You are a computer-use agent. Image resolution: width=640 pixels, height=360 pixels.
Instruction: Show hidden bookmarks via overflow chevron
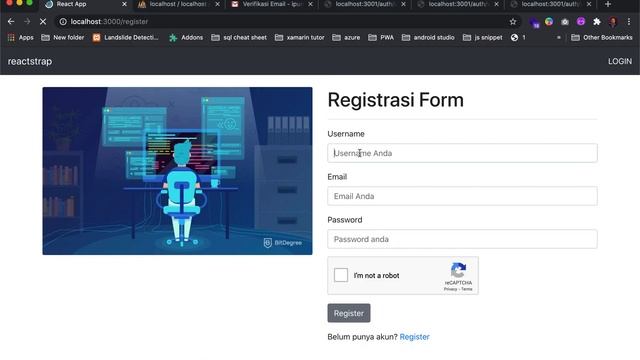pyautogui.click(x=559, y=38)
